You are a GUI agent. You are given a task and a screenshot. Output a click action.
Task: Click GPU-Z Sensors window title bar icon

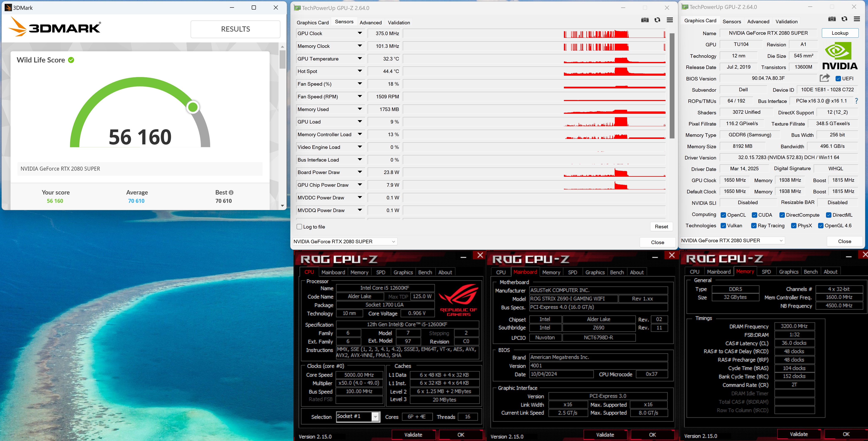297,8
